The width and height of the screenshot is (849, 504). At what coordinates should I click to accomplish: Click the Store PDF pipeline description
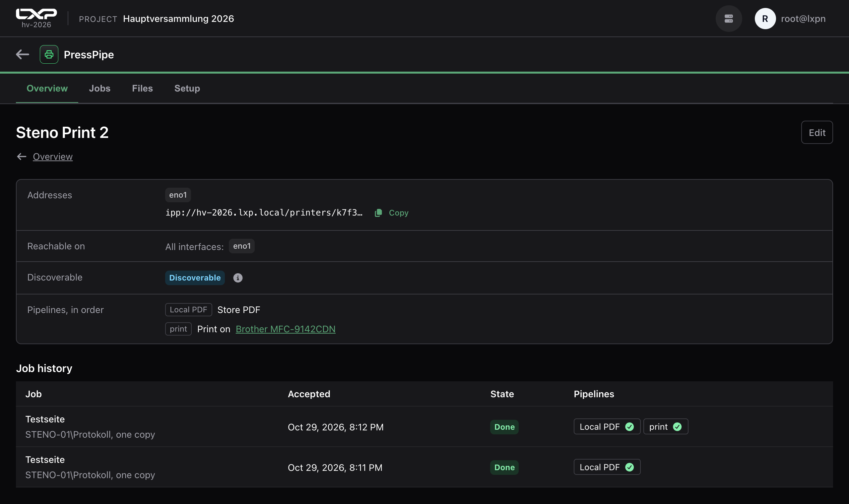pos(239,310)
